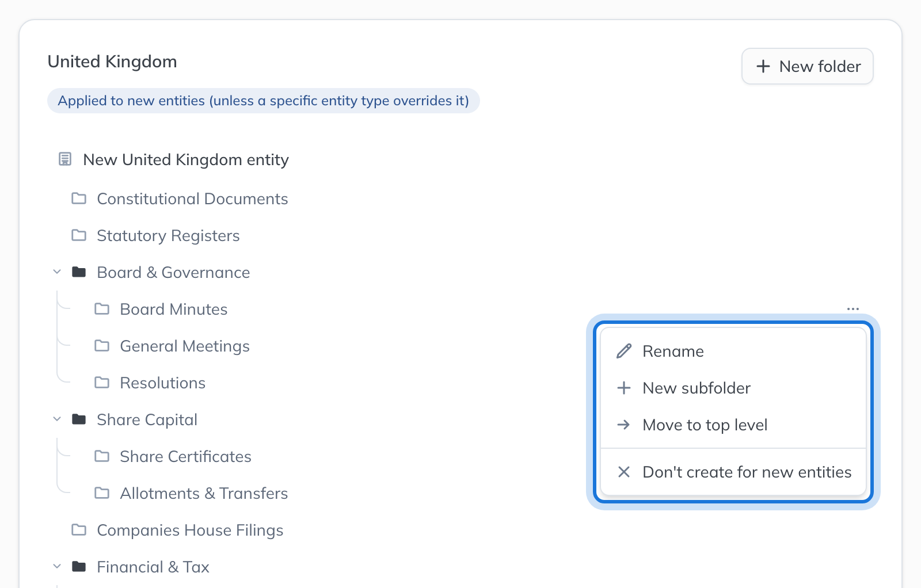
Task: Click the folder icon next to Resolutions
Action: coord(102,383)
